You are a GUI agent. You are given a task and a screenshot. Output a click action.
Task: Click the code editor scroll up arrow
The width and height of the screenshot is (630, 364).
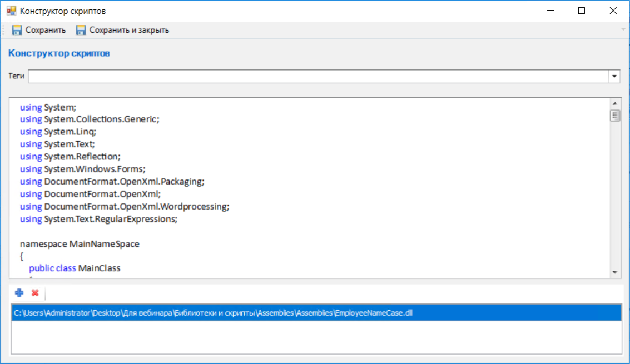[x=615, y=103]
